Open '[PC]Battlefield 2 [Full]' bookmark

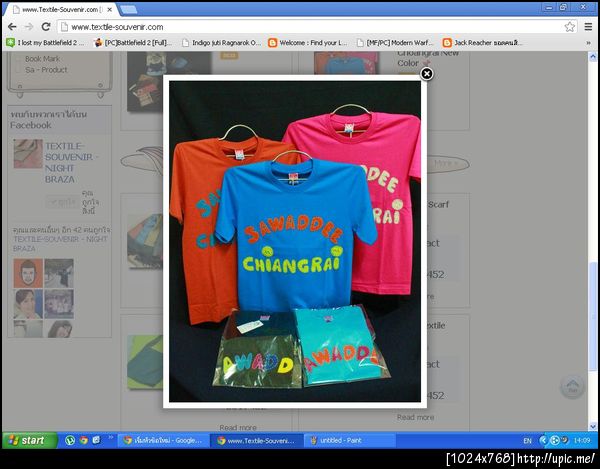tap(133, 43)
